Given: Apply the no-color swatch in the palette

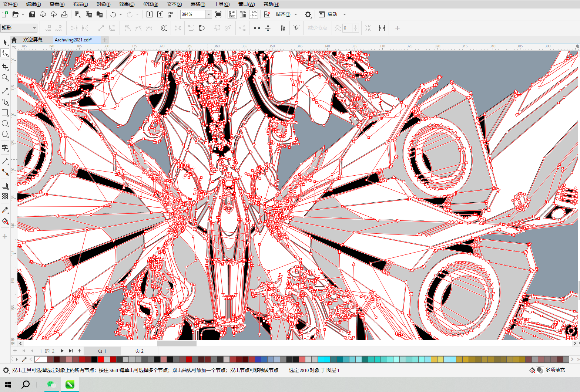Looking at the screenshot, I should coord(38,359).
